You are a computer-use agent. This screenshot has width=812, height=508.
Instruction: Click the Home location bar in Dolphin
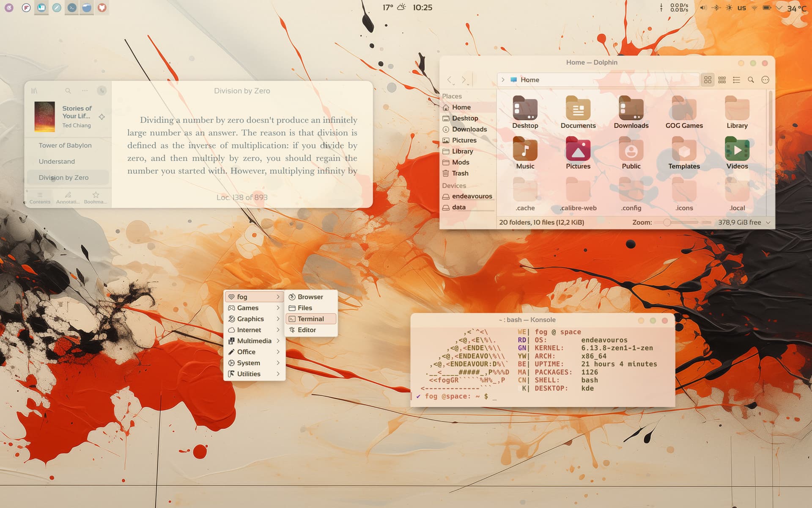(598, 80)
